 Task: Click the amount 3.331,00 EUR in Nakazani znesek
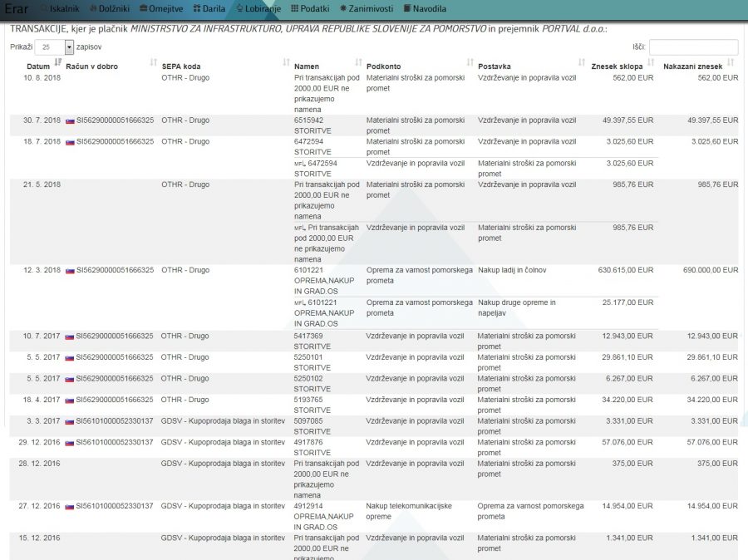pyautogui.click(x=714, y=421)
